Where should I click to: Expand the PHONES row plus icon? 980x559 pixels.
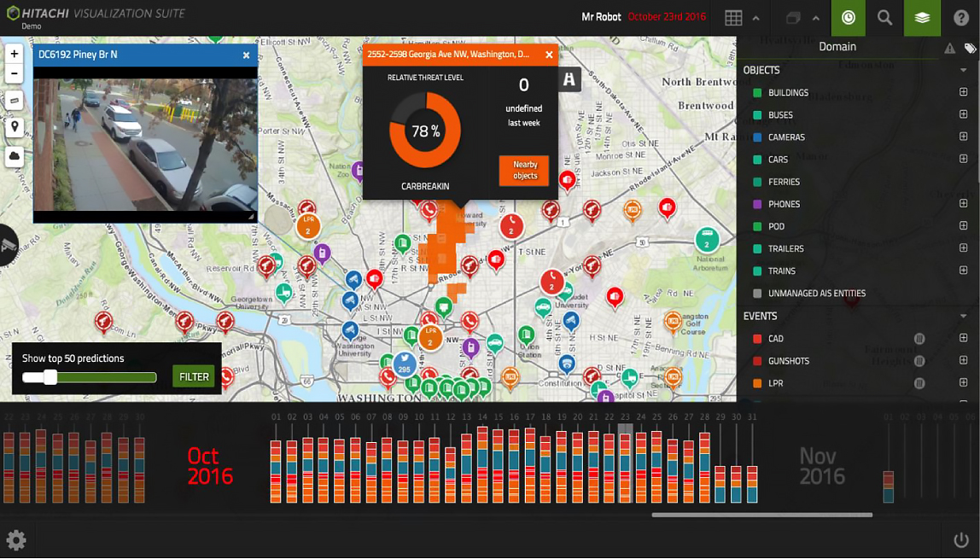(x=963, y=203)
